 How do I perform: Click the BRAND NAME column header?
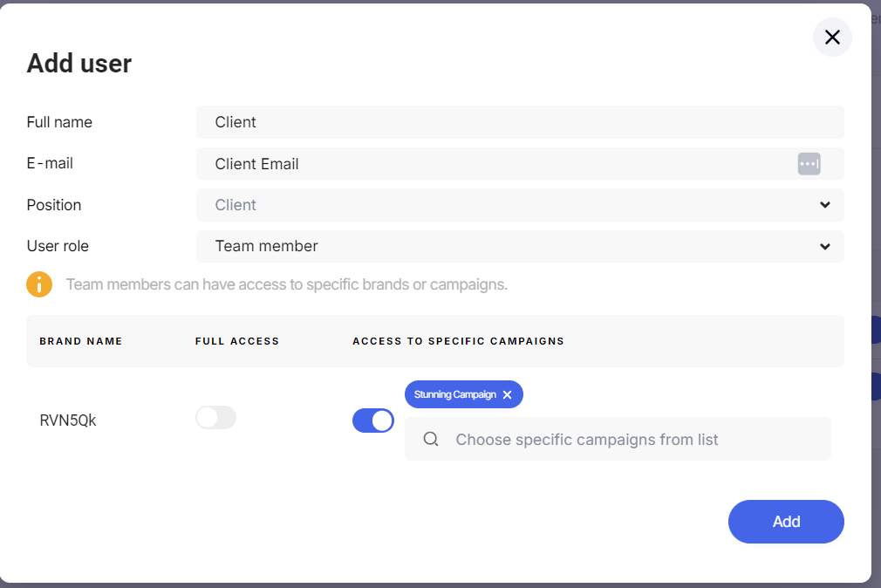coord(81,341)
